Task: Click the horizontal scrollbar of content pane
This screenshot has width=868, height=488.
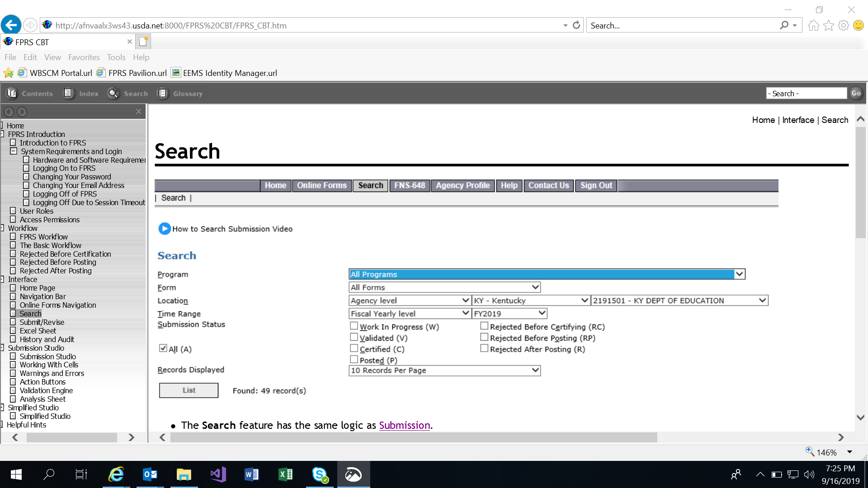Action: coord(413,437)
